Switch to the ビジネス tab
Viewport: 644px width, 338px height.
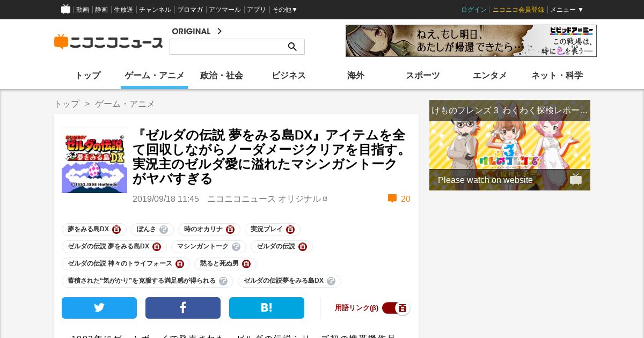pos(289,76)
